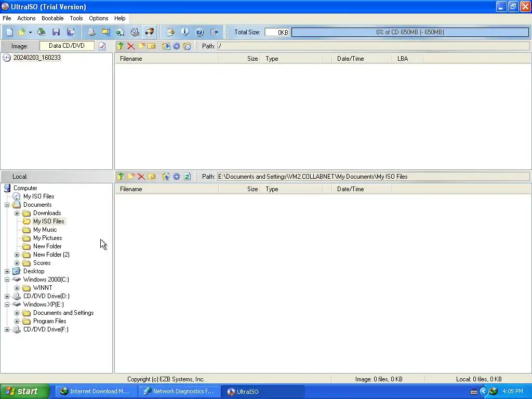Open the Help menu
This screenshot has width=532, height=399.
point(120,18)
